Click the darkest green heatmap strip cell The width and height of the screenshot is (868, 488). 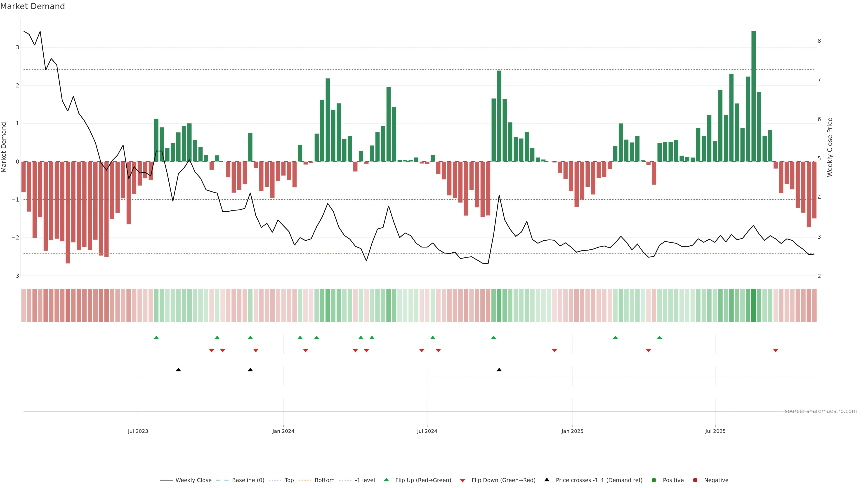(753, 305)
